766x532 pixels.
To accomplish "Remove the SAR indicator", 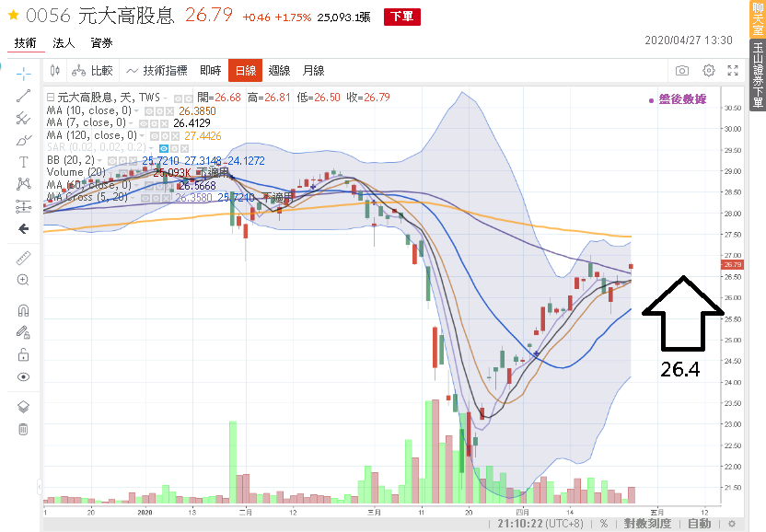I will [185, 148].
